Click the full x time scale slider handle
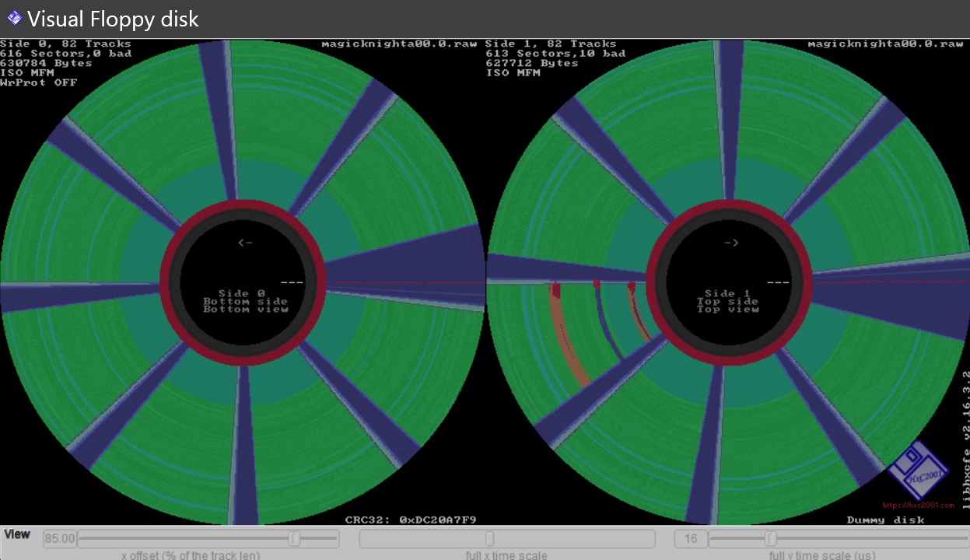This screenshot has width=970, height=560. [489, 539]
